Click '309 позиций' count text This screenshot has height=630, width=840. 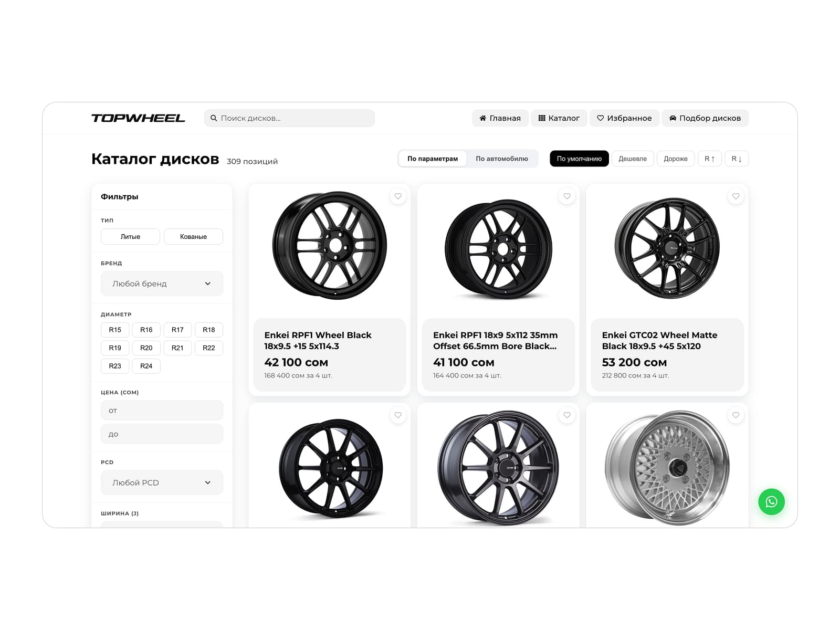252,162
